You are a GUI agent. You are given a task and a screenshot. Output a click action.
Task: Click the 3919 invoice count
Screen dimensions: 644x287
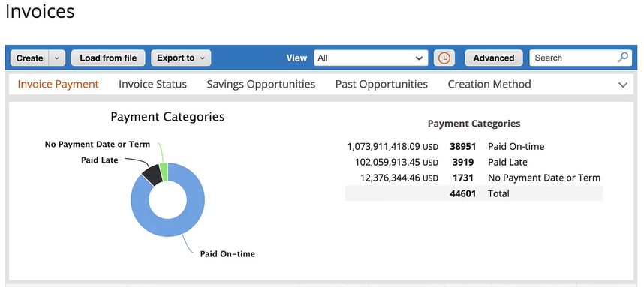[463, 162]
